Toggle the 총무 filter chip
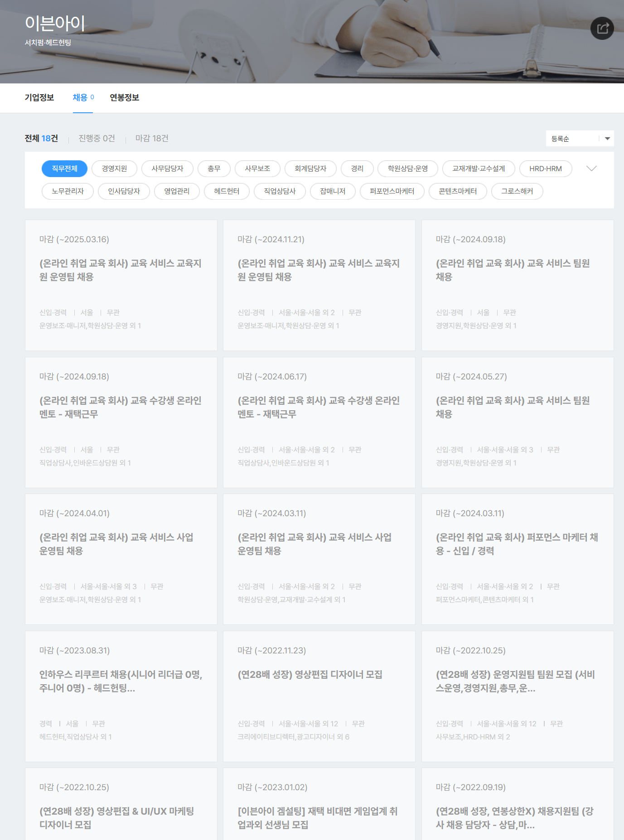This screenshot has height=840, width=624. tap(214, 168)
